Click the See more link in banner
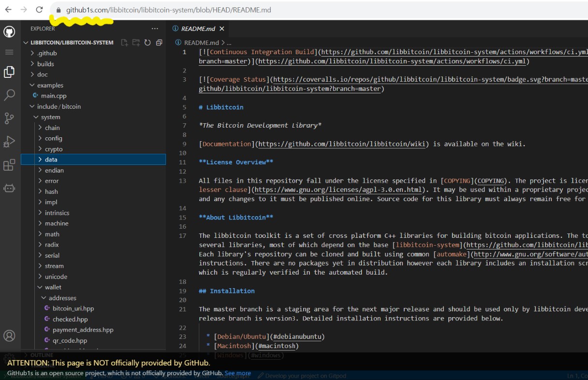 click(x=237, y=373)
